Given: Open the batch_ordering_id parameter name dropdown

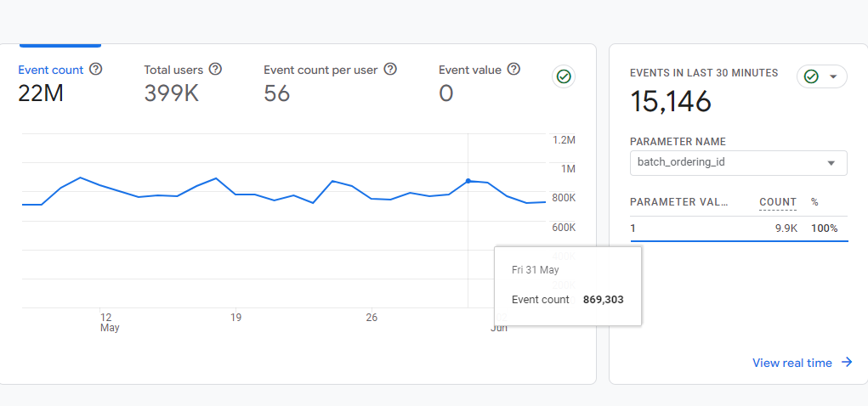Looking at the screenshot, I should [738, 163].
